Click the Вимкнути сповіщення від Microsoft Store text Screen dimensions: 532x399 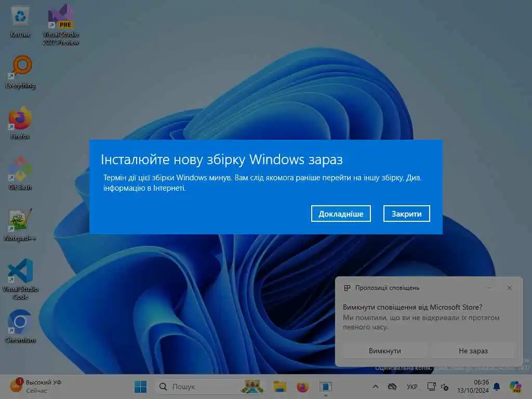(412, 307)
